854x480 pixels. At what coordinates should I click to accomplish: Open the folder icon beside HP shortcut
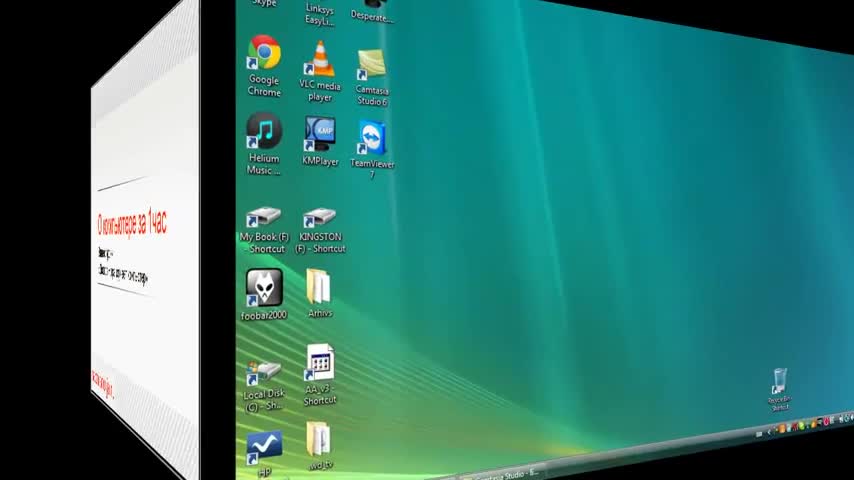click(320, 446)
